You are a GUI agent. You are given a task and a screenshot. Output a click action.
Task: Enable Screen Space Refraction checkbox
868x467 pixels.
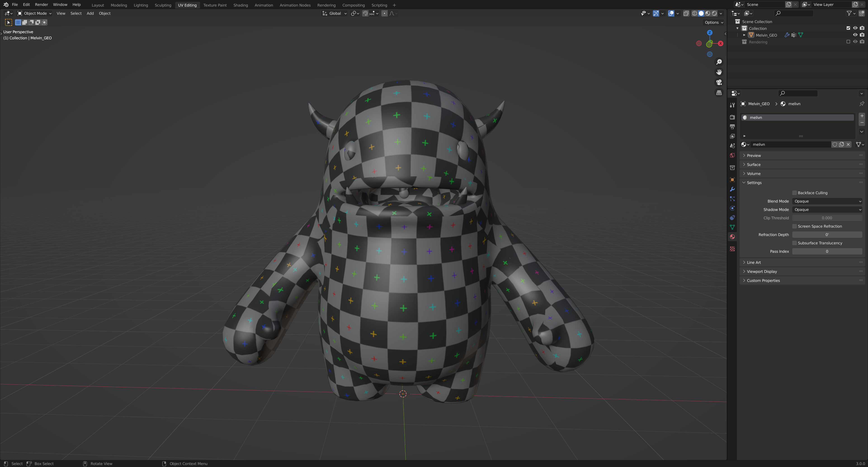[x=794, y=226]
